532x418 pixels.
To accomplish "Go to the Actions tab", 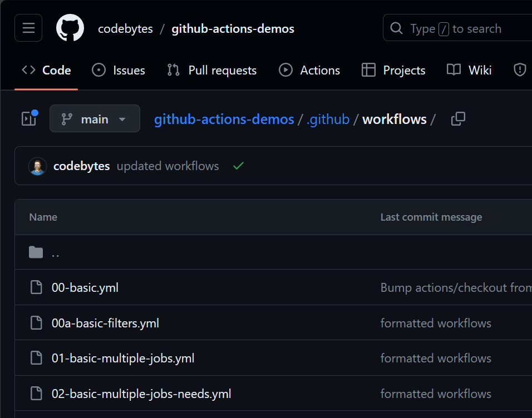I will point(309,70).
